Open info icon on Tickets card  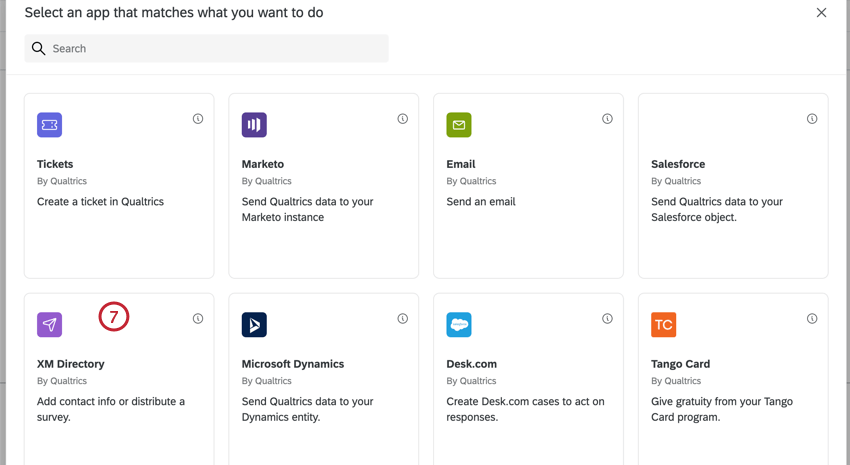tap(198, 119)
